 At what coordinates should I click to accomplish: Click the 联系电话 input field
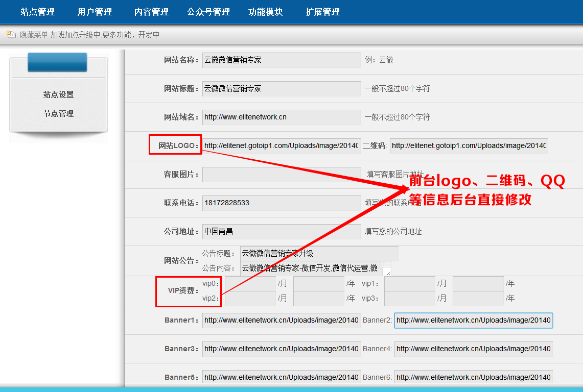pos(282,203)
